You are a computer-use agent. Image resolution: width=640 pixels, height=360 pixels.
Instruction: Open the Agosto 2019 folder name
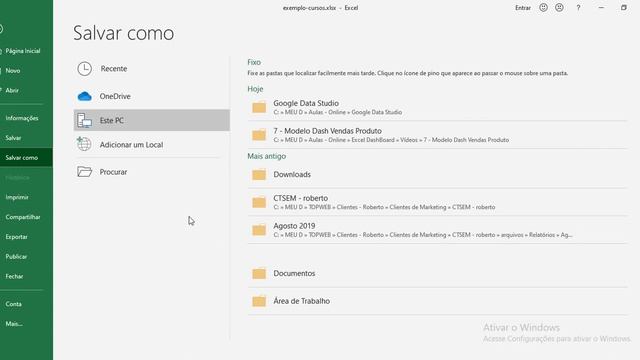pos(294,226)
